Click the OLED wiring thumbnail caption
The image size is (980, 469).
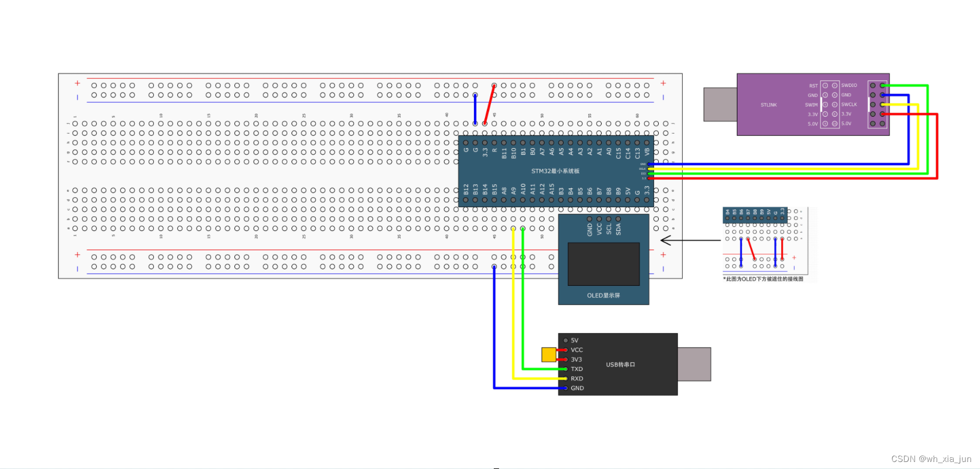click(x=763, y=279)
